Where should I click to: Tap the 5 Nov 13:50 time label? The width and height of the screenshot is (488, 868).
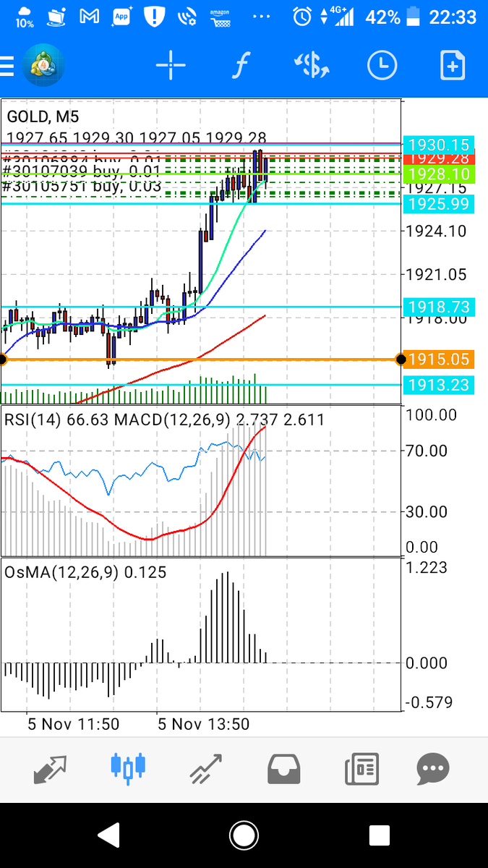click(204, 723)
